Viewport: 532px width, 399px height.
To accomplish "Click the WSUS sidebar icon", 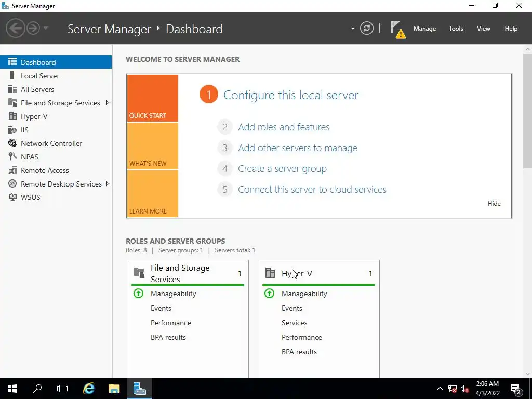I will (12, 197).
